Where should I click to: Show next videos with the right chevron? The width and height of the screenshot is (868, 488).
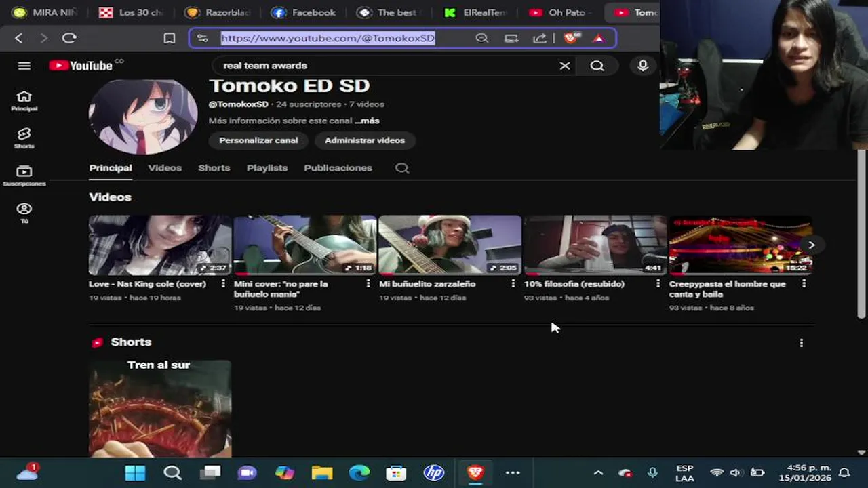click(811, 245)
